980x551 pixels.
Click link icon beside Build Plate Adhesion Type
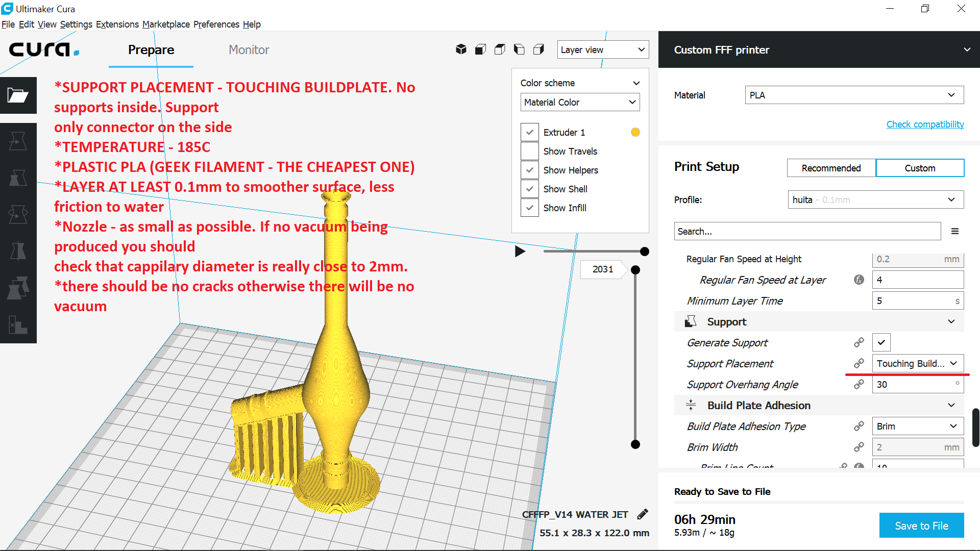click(x=859, y=426)
